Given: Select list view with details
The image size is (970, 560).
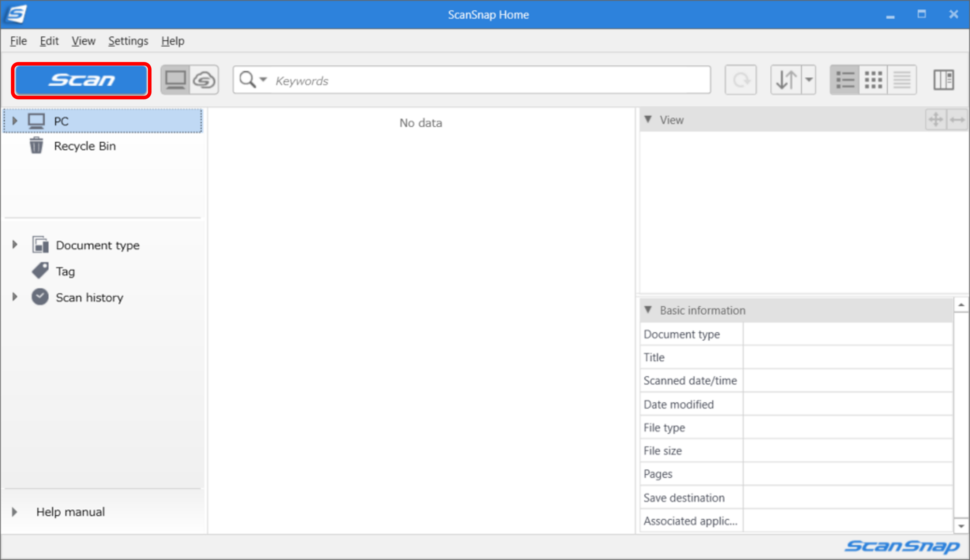Looking at the screenshot, I should coord(845,80).
